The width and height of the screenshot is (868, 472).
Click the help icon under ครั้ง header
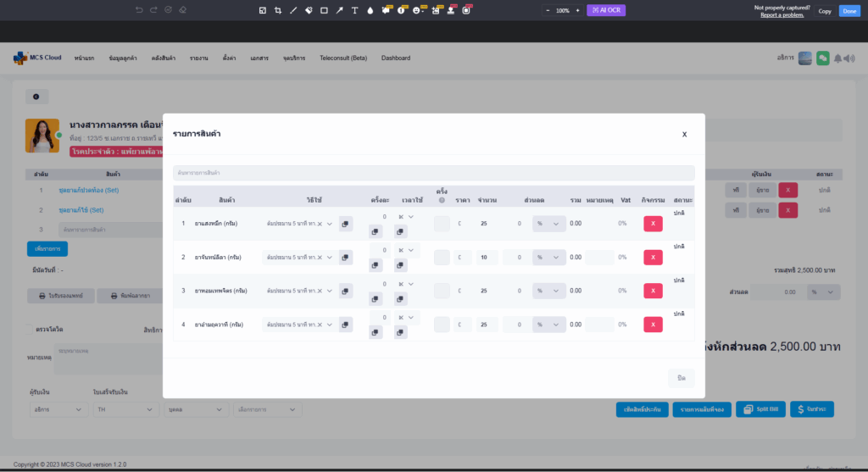point(442,200)
